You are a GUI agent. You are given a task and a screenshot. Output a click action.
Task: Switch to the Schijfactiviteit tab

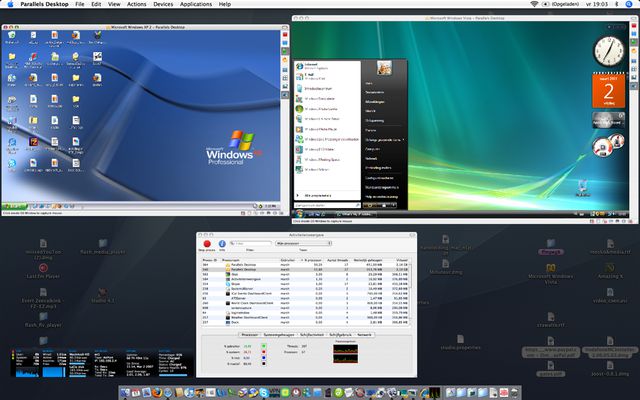coord(312,335)
